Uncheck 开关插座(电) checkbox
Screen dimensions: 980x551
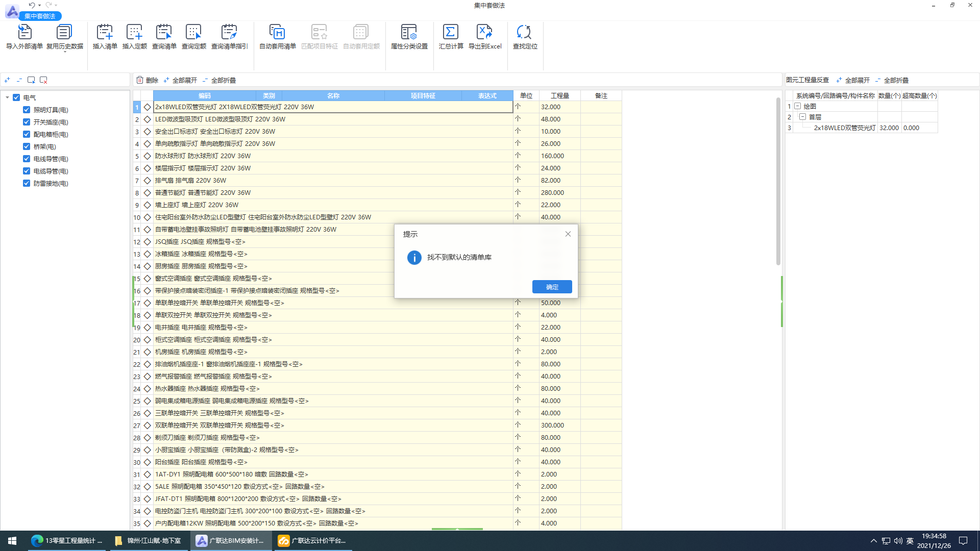[27, 122]
